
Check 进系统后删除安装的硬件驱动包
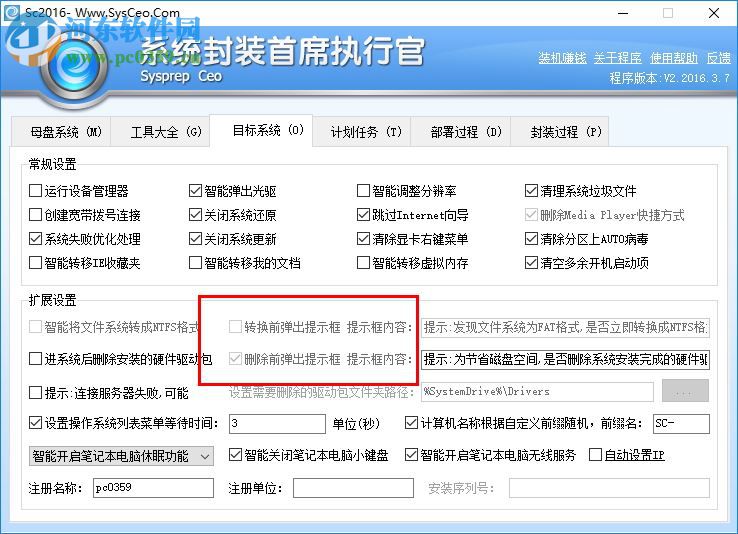[x=35, y=359]
